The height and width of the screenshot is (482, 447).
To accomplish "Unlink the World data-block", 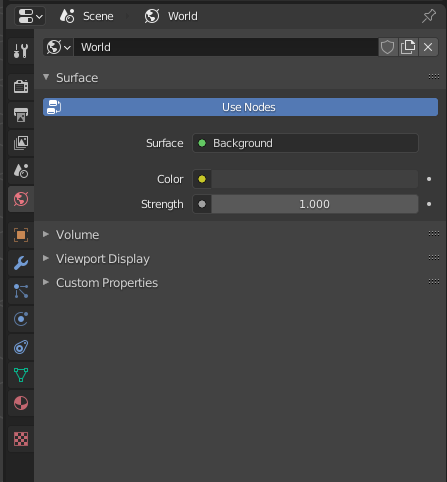I will [428, 47].
